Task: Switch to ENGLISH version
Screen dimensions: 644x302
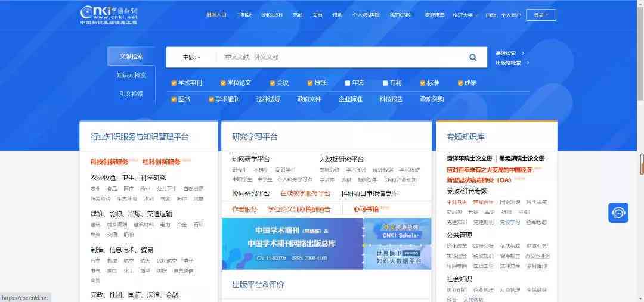Action: click(272, 15)
